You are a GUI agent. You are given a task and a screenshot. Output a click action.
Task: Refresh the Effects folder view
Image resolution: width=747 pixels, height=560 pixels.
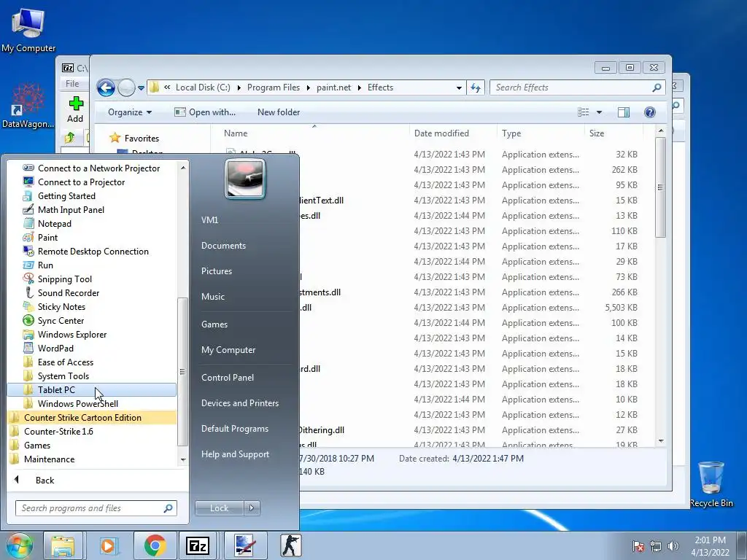pos(476,87)
